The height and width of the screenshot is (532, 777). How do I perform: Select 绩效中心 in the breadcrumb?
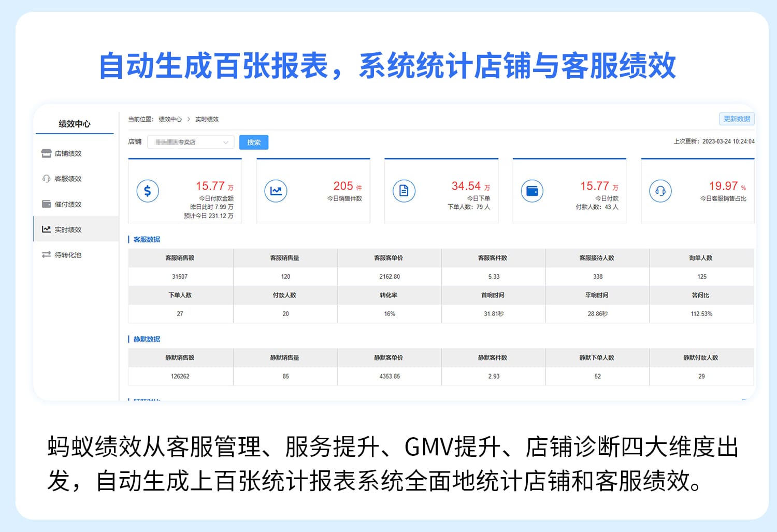pyautogui.click(x=171, y=119)
